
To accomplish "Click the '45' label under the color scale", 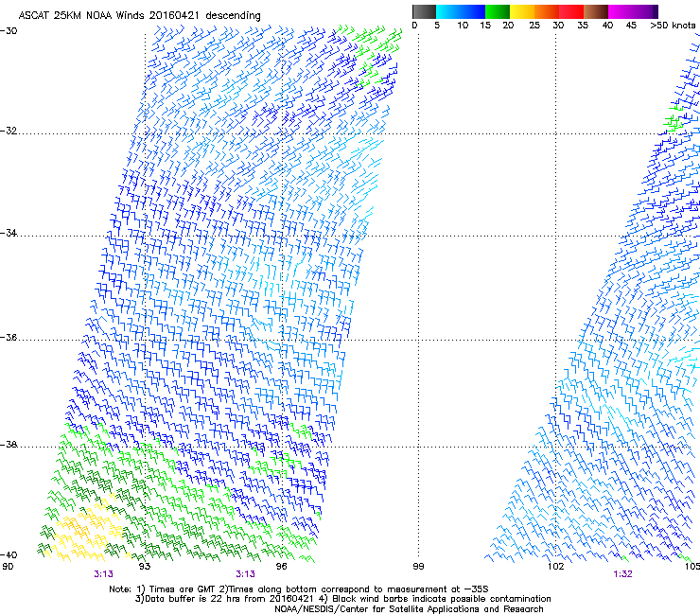I will [631, 26].
